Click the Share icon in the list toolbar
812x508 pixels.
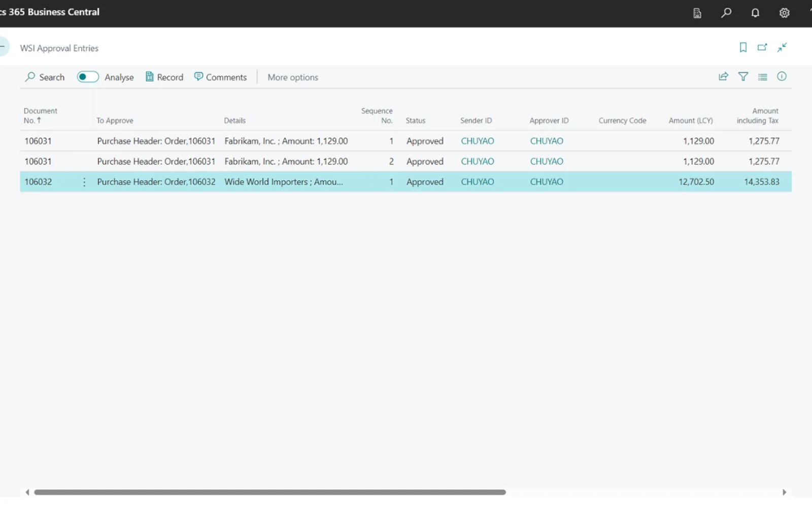723,77
